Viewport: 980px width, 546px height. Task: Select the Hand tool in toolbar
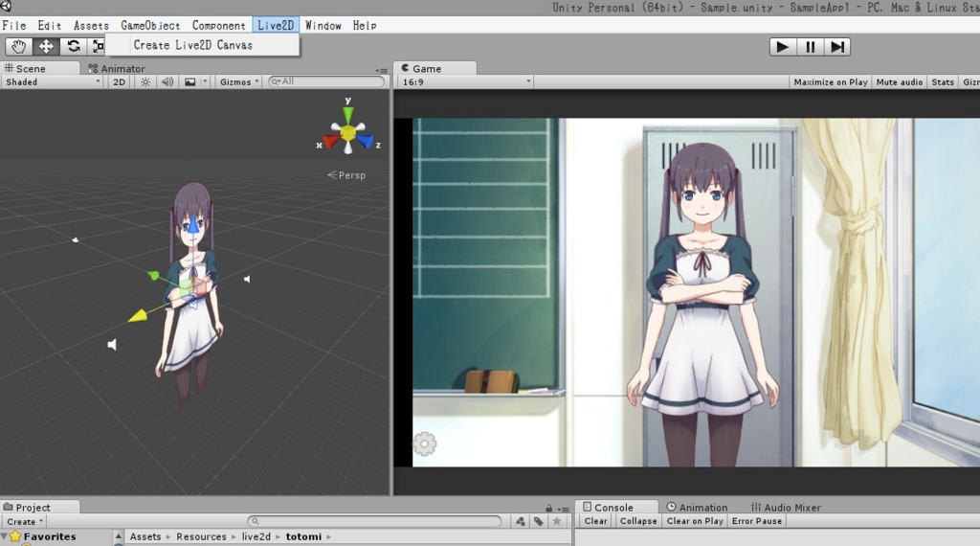click(19, 46)
